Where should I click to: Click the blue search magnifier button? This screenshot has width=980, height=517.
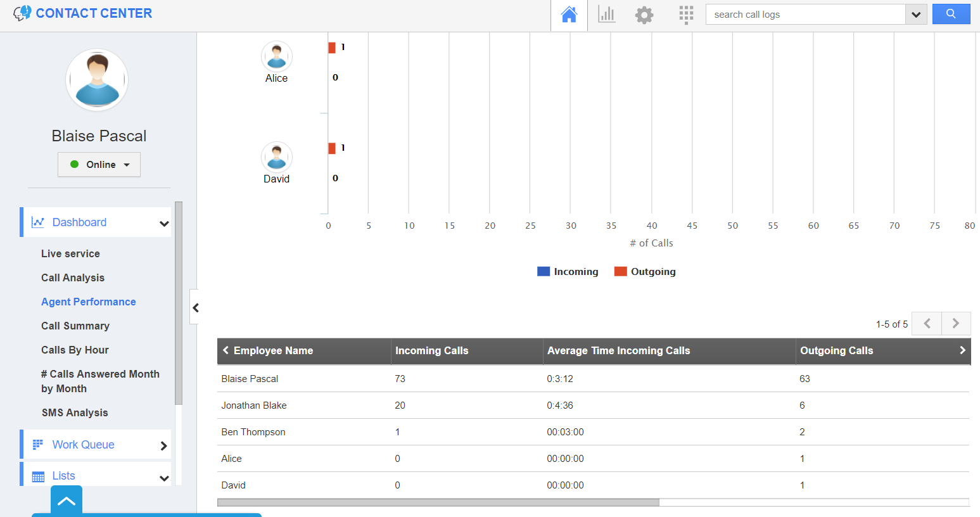click(x=950, y=14)
